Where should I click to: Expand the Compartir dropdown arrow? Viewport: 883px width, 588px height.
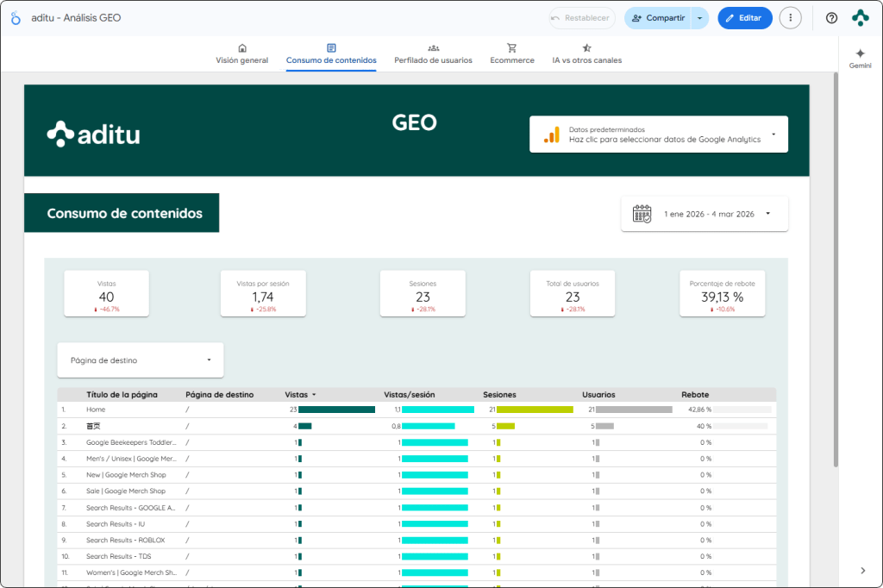coord(699,18)
